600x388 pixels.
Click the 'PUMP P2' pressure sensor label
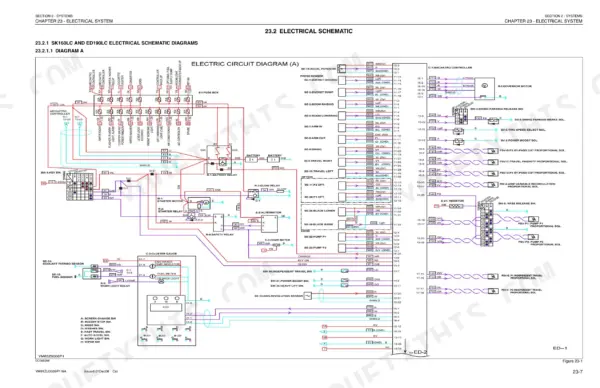[316, 248]
